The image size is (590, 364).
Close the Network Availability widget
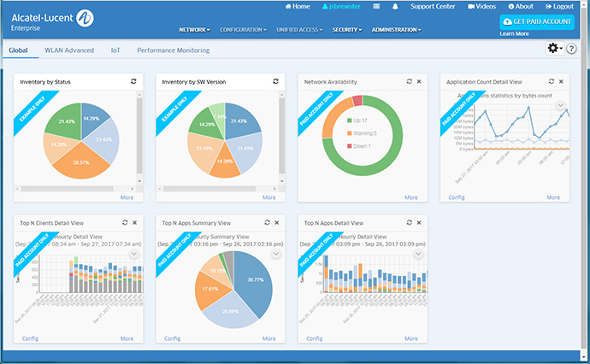pos(418,81)
